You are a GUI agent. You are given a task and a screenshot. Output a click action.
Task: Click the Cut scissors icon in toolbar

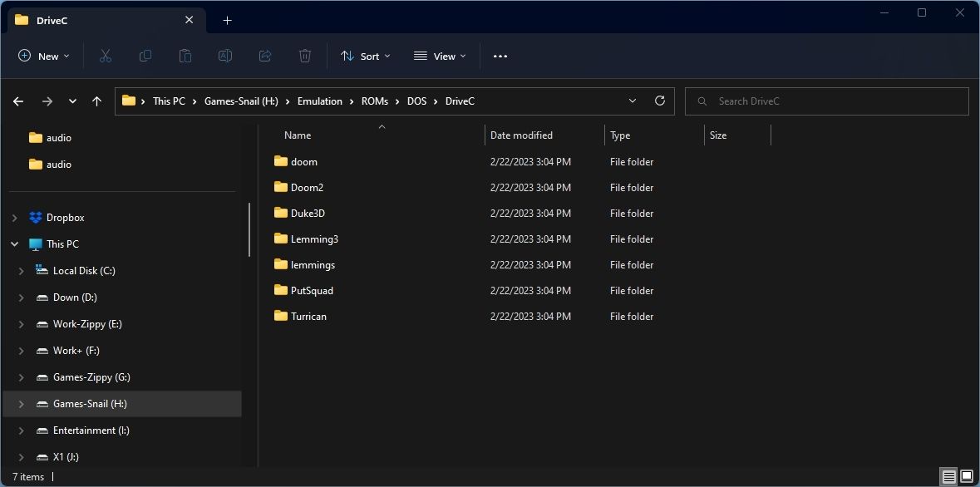point(106,56)
